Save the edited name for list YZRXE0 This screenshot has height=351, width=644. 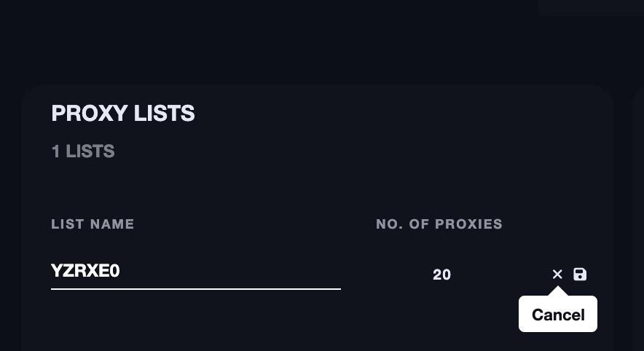[x=580, y=275]
